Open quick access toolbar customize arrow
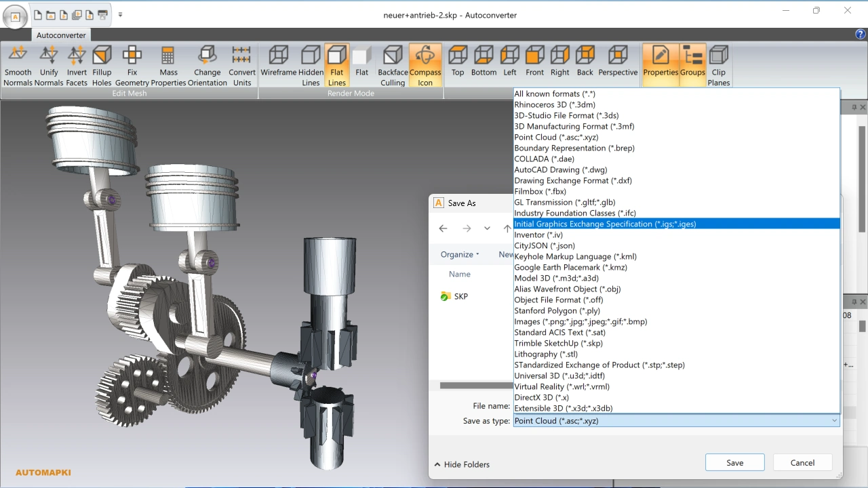The image size is (868, 488). (x=120, y=14)
